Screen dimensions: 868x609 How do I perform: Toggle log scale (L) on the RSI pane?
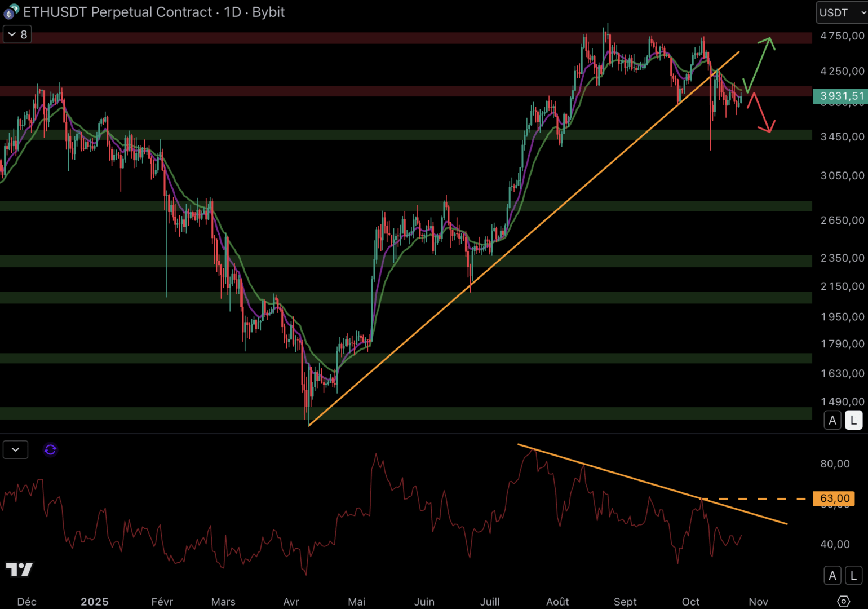[853, 576]
